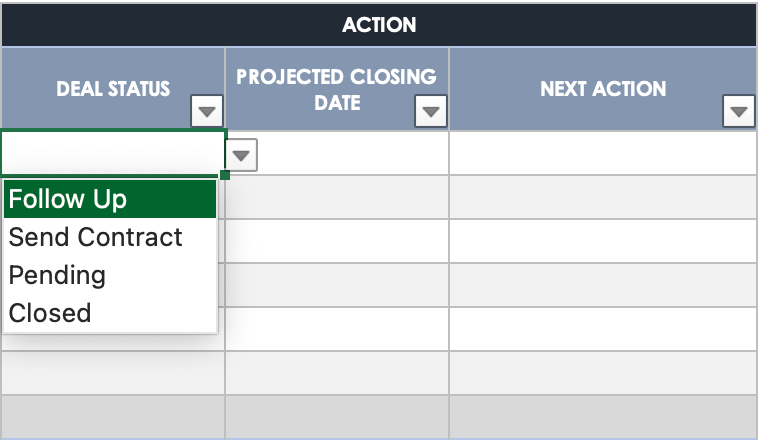Select the active Deal Status cell
758x444 pixels.
[113, 153]
